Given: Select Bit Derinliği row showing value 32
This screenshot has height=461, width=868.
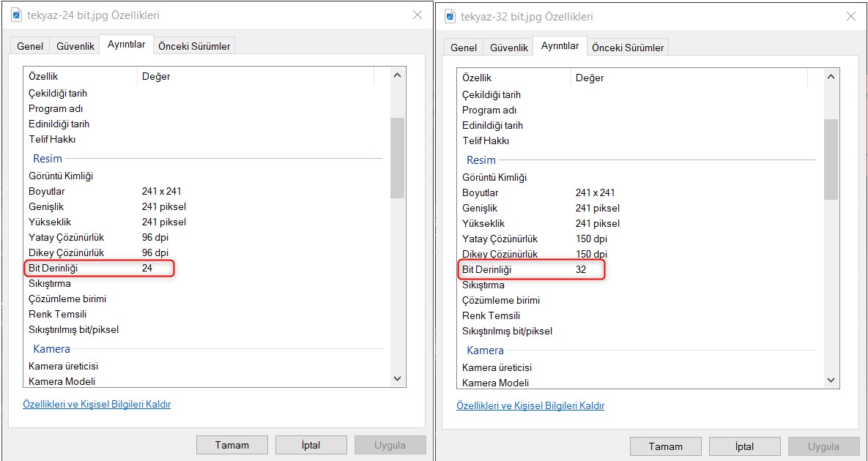Looking at the screenshot, I should point(531,269).
